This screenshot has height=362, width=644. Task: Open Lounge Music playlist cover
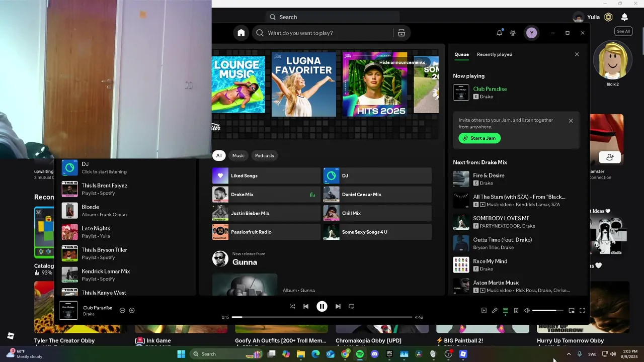click(x=238, y=84)
